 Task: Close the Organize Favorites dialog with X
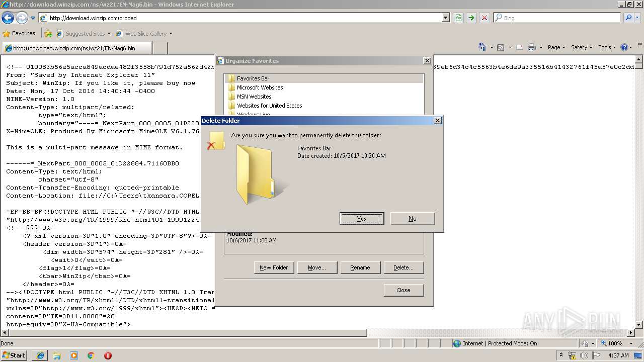coord(427,61)
